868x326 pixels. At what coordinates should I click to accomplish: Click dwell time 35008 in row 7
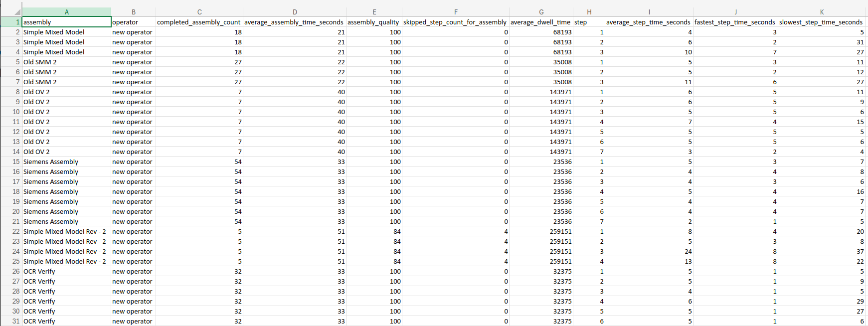click(562, 82)
